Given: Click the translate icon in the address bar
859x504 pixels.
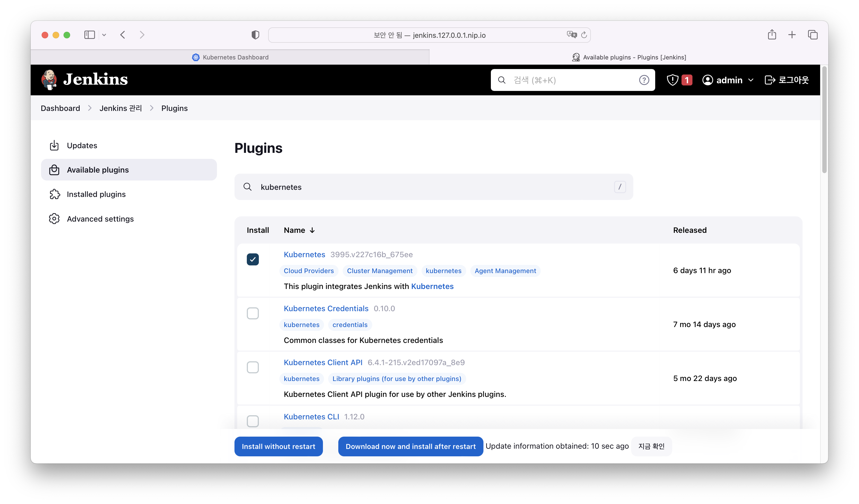Looking at the screenshot, I should pyautogui.click(x=572, y=35).
